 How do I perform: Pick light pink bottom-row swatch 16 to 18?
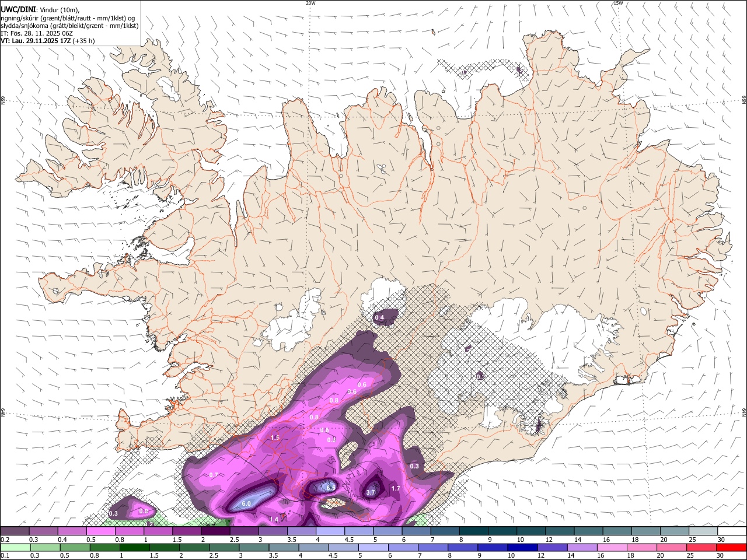pyautogui.click(x=611, y=548)
